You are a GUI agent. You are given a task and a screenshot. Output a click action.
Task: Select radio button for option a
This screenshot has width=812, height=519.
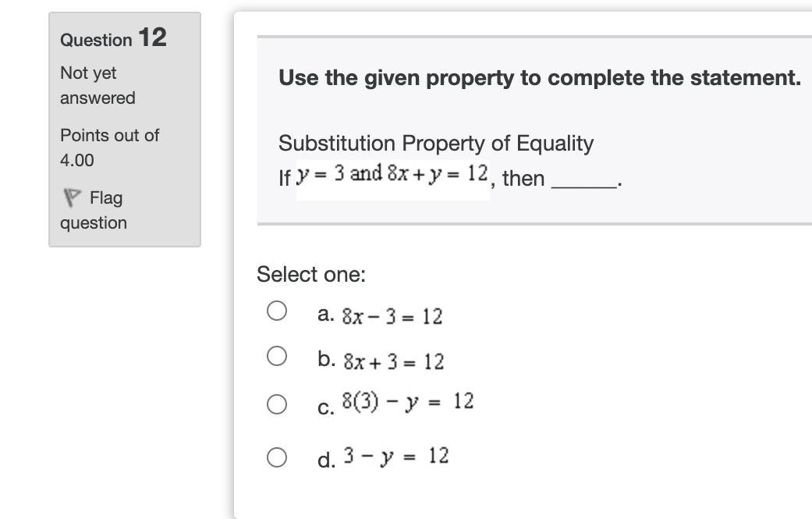pyautogui.click(x=277, y=311)
